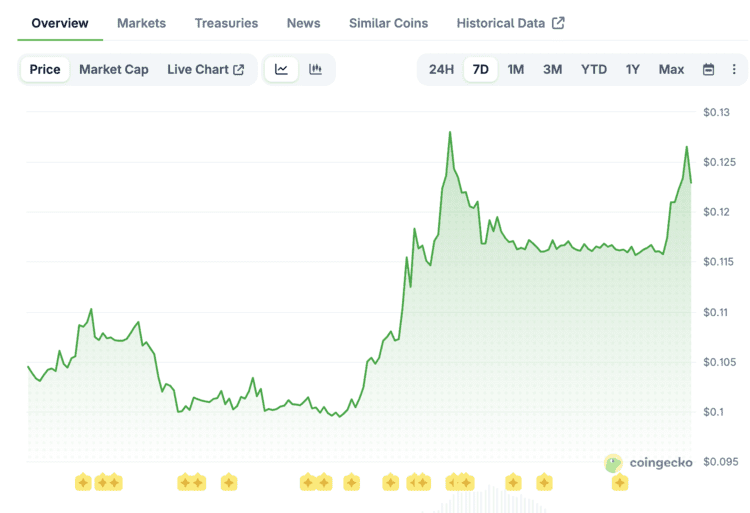Screen dimensions: 750x513
Task: Select the 1M time range
Action: (515, 69)
